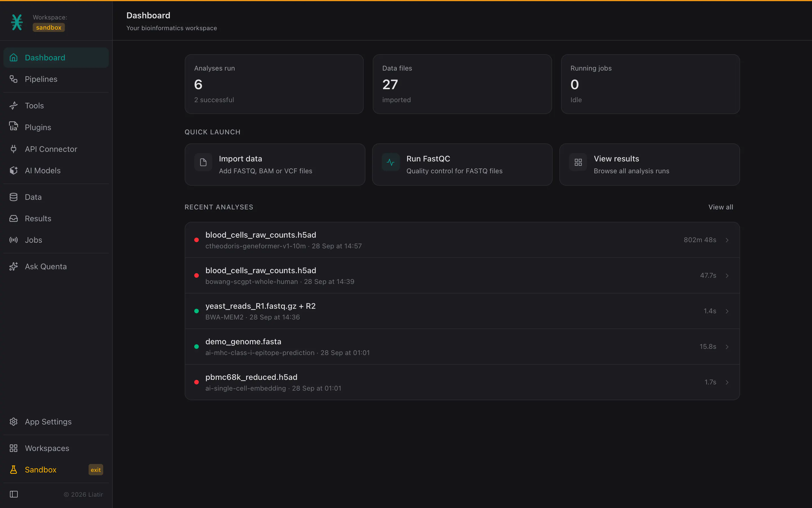Click the View results grid icon
The width and height of the screenshot is (812, 508).
pyautogui.click(x=578, y=162)
